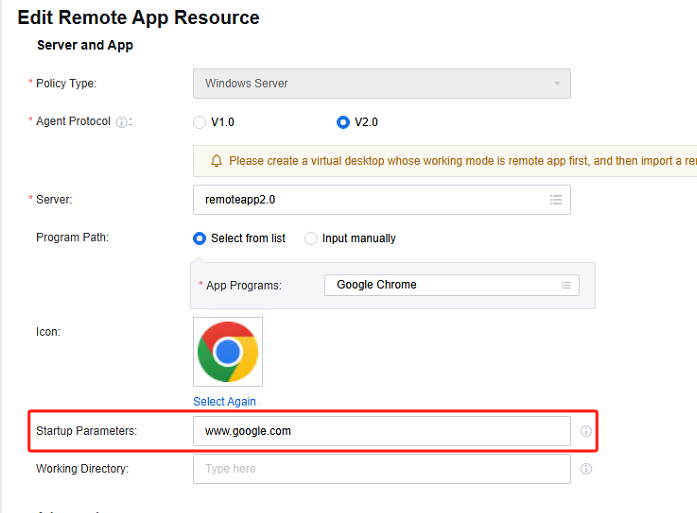Screen dimensions: 697x513
Task: Click the Select Again link
Action: 224,402
